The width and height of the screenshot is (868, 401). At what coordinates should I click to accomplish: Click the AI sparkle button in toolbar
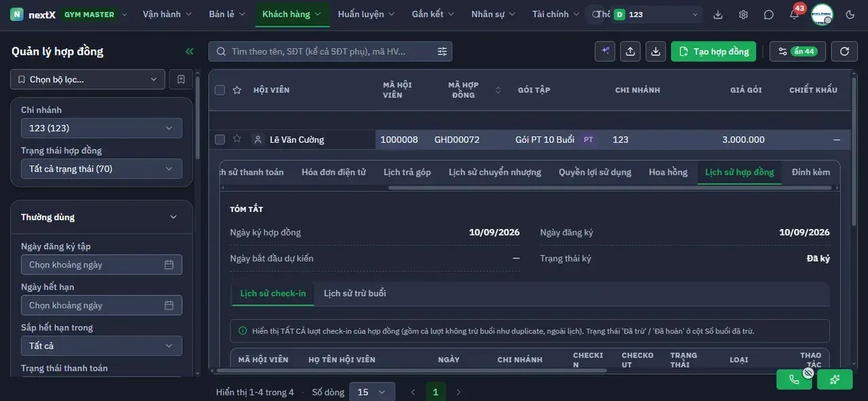coord(605,51)
